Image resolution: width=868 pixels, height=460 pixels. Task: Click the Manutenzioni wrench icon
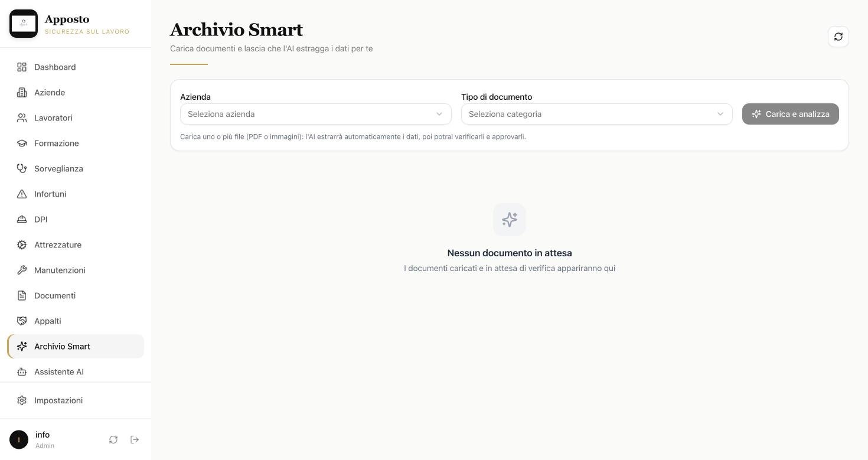pos(22,270)
